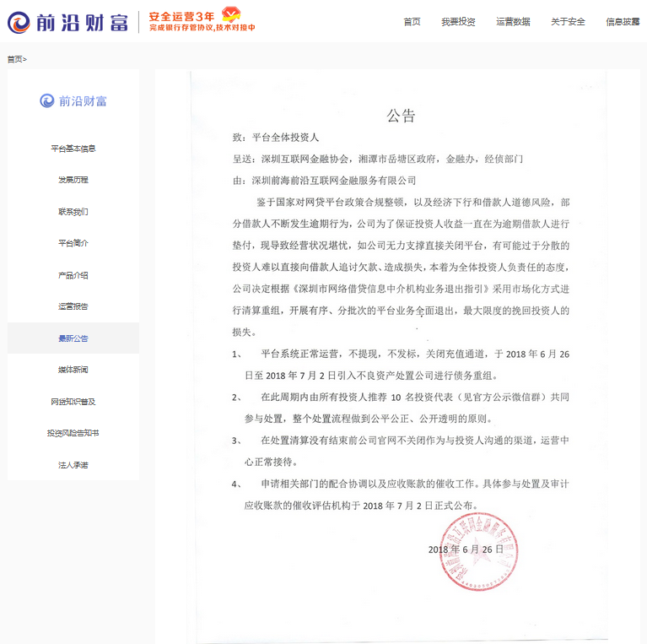Click the 安全运营3年 shield badge
647x644 pixels.
231,14
